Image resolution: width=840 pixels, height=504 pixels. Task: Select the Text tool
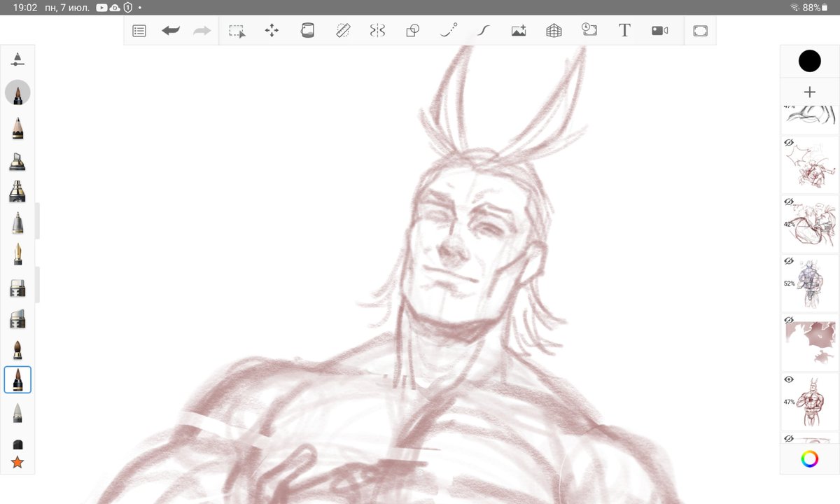624,31
